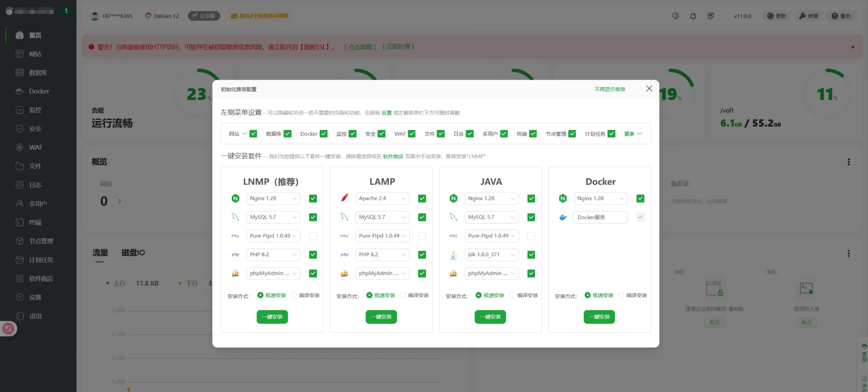The height and width of the screenshot is (392, 868).
Task: Click the Docker icon in sidebar
Action: [x=20, y=91]
